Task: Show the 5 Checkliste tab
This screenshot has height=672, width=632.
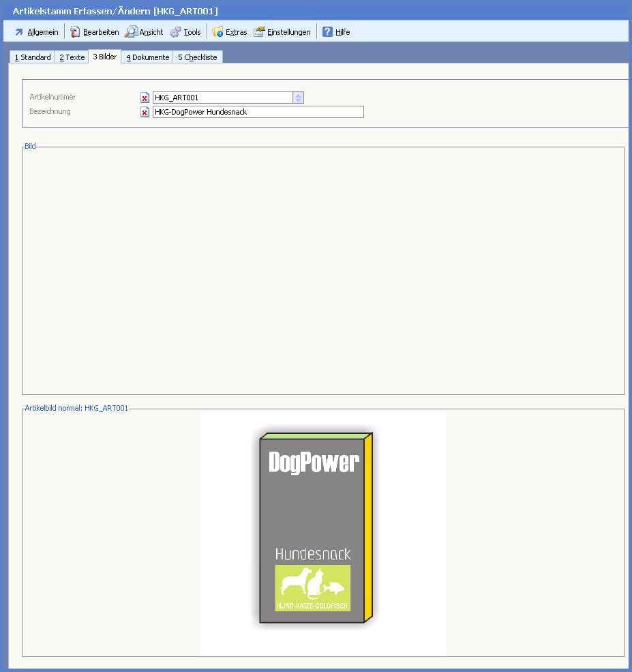Action: tap(197, 57)
